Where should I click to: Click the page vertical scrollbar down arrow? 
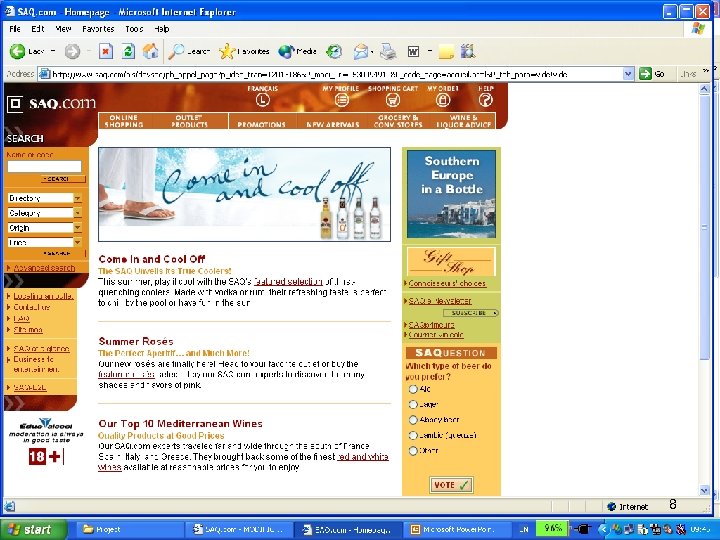704,490
